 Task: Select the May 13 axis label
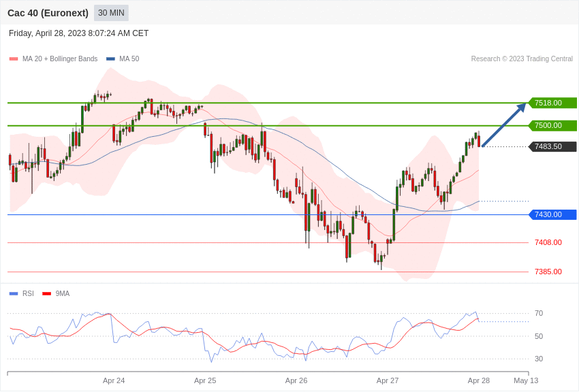click(525, 381)
